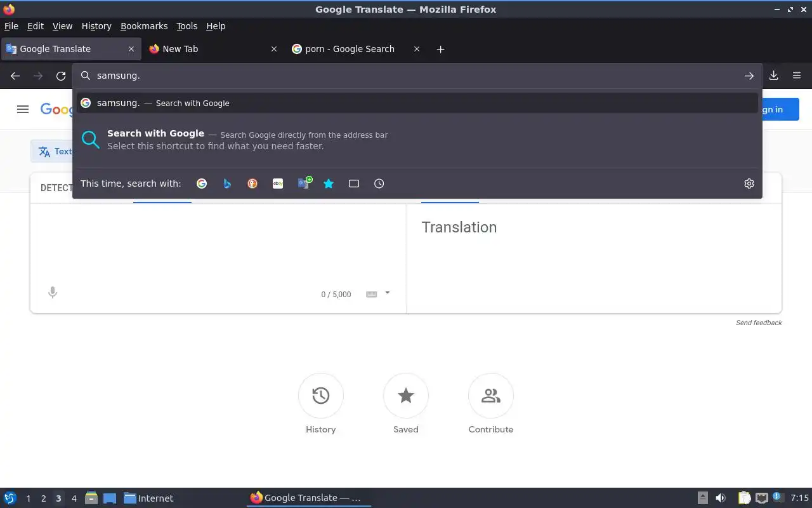This screenshot has height=508, width=812.
Task: Open the Downloads panel
Action: [x=774, y=76]
